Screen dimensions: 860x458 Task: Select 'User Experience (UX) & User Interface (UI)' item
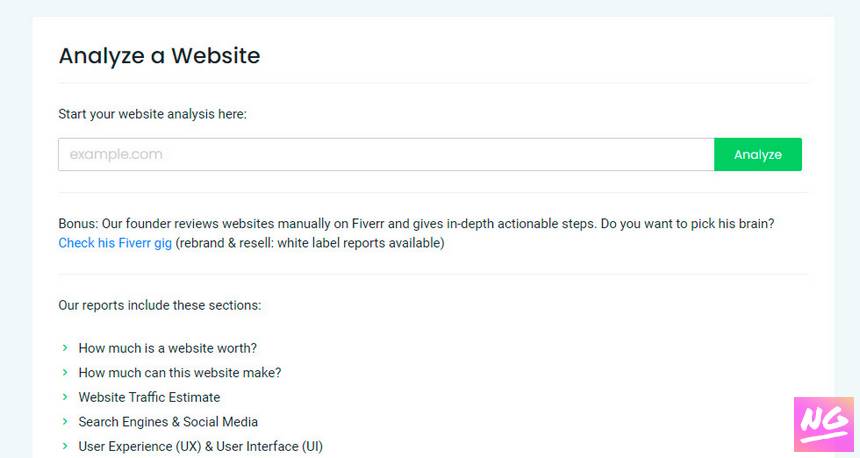click(x=201, y=446)
